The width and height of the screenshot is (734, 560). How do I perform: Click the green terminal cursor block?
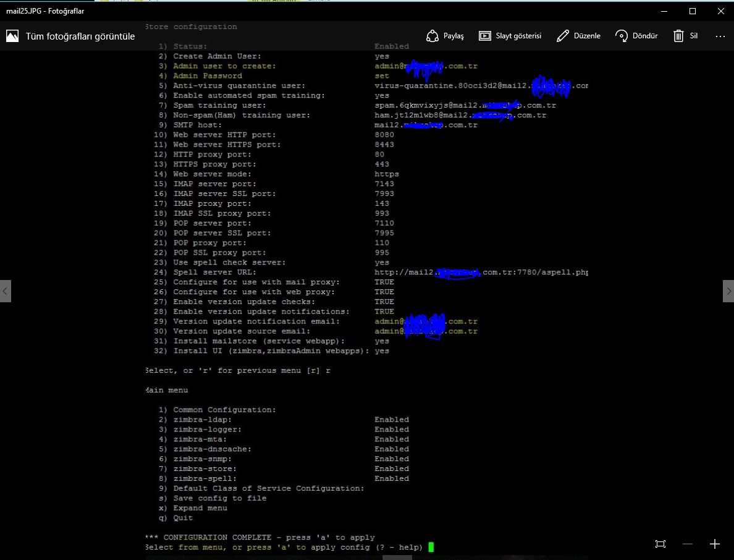pos(431,548)
